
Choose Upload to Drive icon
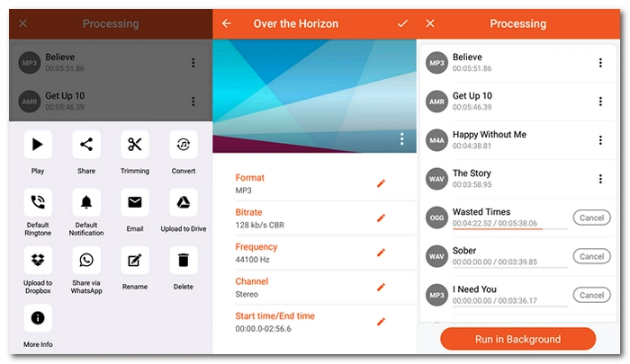tap(184, 202)
